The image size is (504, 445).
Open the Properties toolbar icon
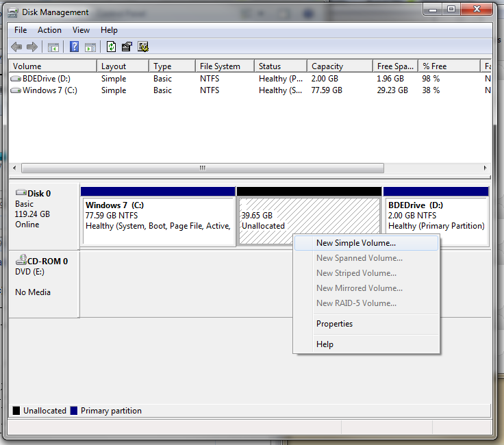[x=127, y=47]
